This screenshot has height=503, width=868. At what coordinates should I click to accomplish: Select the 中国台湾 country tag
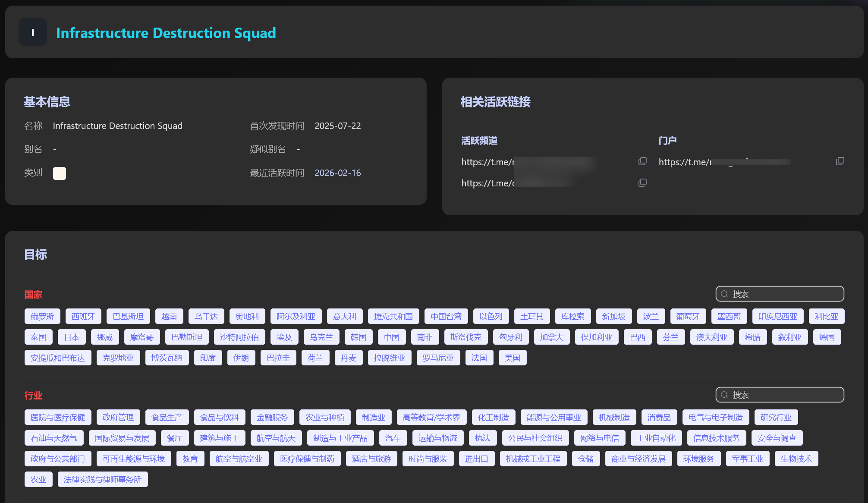pos(446,316)
